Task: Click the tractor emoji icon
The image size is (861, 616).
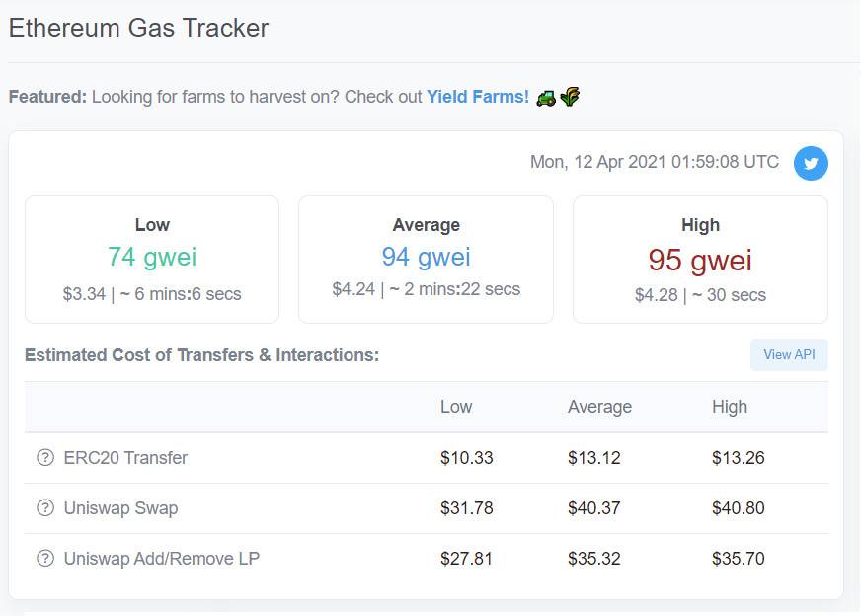Action: coord(545,97)
